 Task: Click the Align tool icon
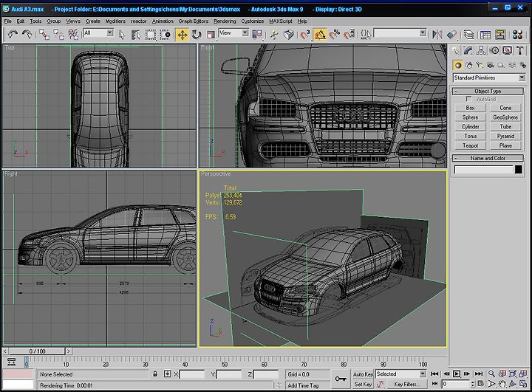(451, 34)
